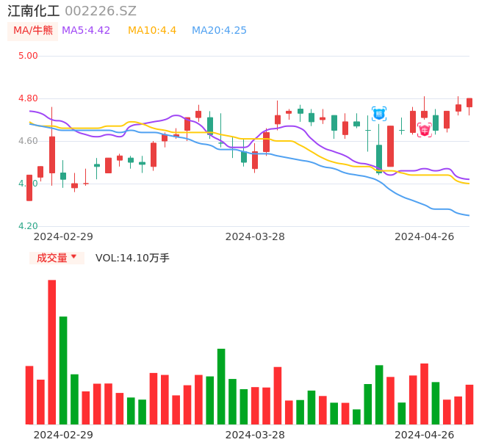Click the rightmost red candlestick
Screen dimensions: 504x445
click(469, 103)
